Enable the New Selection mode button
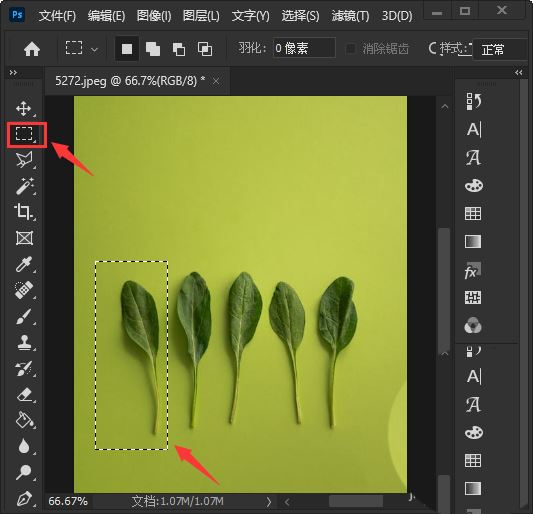Image resolution: width=533 pixels, height=514 pixels. pyautogui.click(x=127, y=49)
